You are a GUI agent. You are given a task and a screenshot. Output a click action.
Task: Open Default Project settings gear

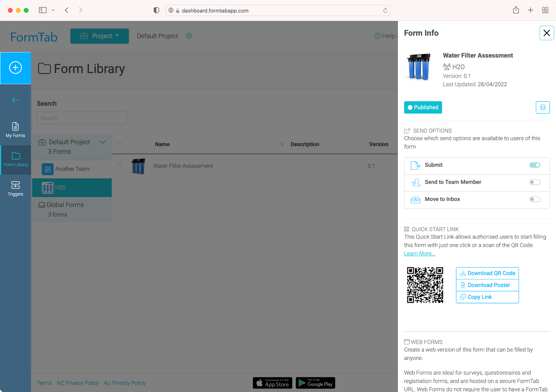click(189, 36)
